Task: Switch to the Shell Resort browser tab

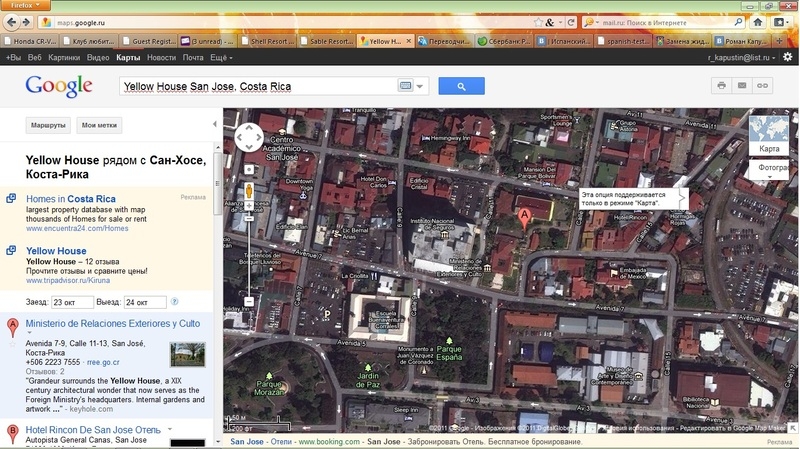Action: click(268, 41)
